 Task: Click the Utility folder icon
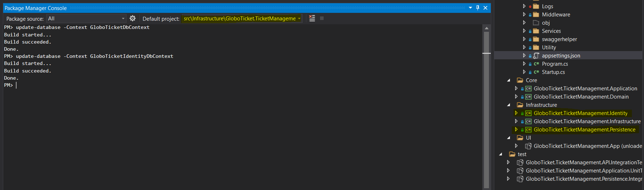(536, 47)
